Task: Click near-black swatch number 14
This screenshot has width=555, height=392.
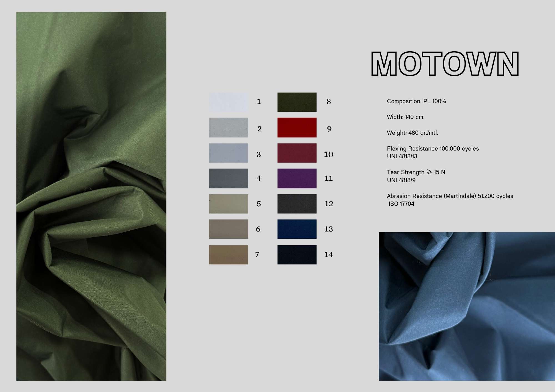Action: (x=297, y=254)
